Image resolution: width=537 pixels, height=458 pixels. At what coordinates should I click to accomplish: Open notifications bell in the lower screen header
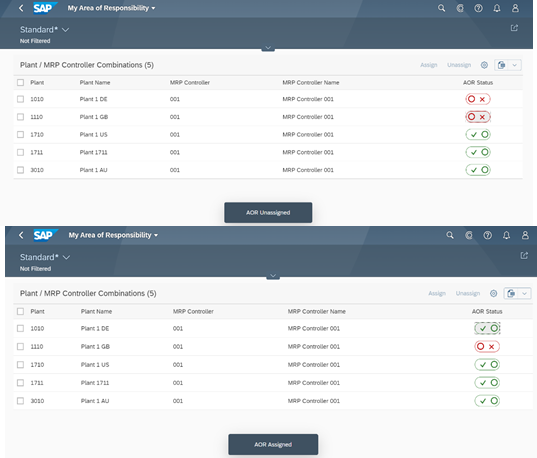506,235
